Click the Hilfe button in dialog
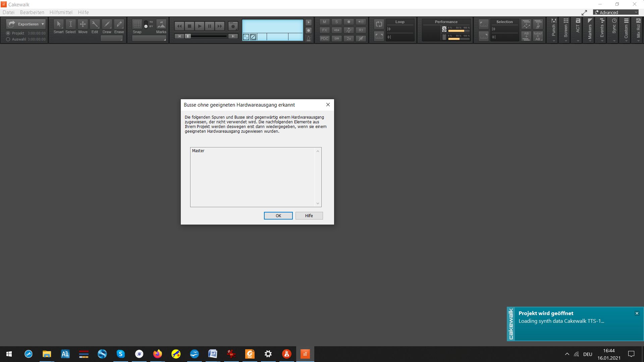Screen dimensions: 644x362 [x=309, y=216]
